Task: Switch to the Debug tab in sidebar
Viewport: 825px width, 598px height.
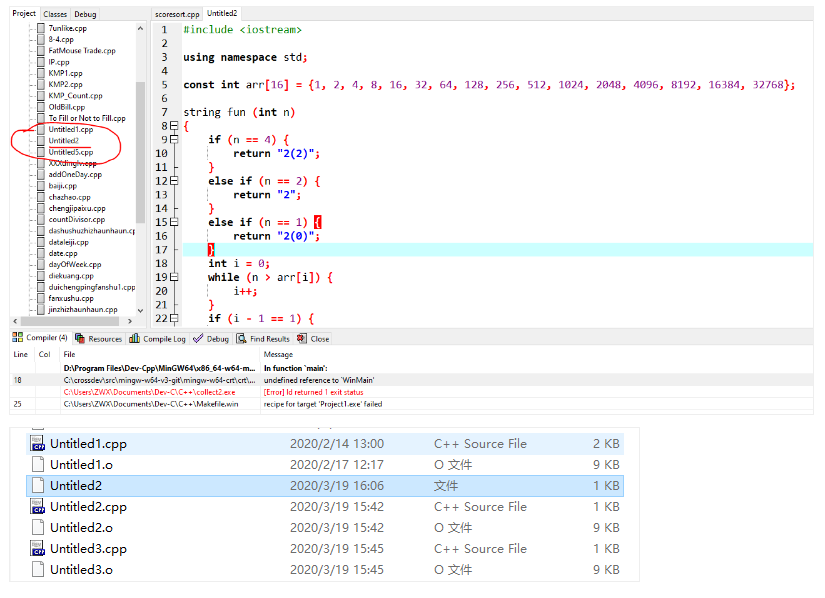Action: click(85, 14)
